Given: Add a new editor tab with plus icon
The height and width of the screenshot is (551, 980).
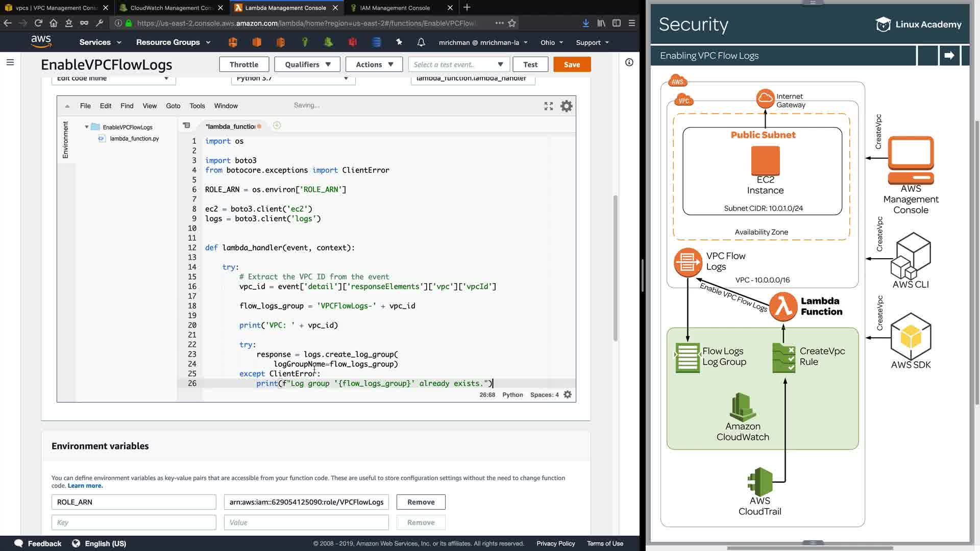Looking at the screenshot, I should click(x=277, y=126).
